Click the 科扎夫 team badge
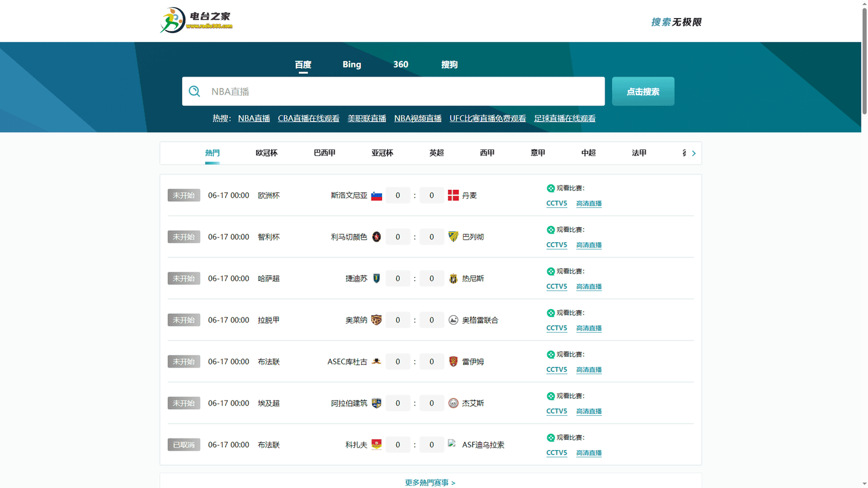 coord(377,445)
